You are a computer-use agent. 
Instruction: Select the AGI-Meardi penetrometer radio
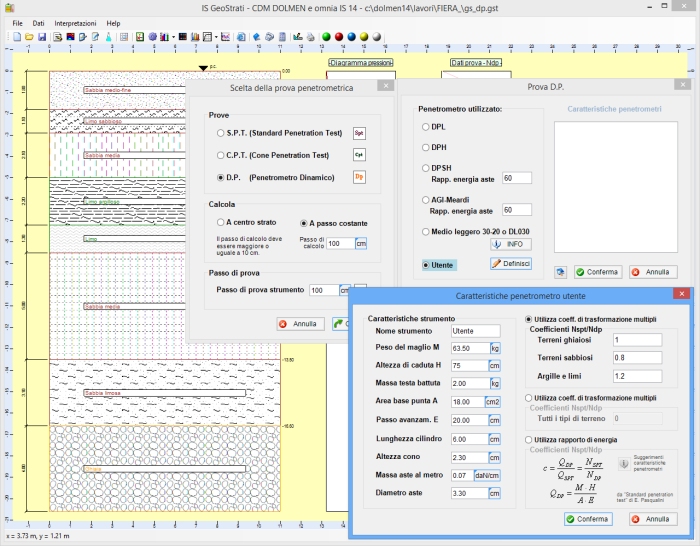click(x=425, y=200)
